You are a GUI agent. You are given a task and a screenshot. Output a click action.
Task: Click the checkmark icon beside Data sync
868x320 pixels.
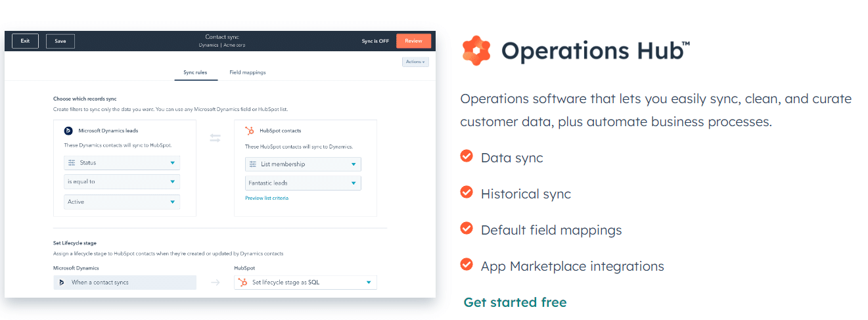467,156
